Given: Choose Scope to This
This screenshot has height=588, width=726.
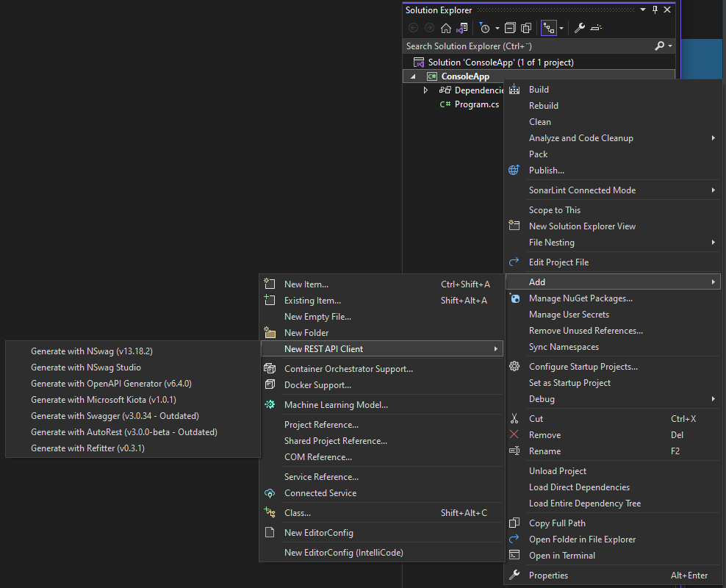Looking at the screenshot, I should [613, 210].
